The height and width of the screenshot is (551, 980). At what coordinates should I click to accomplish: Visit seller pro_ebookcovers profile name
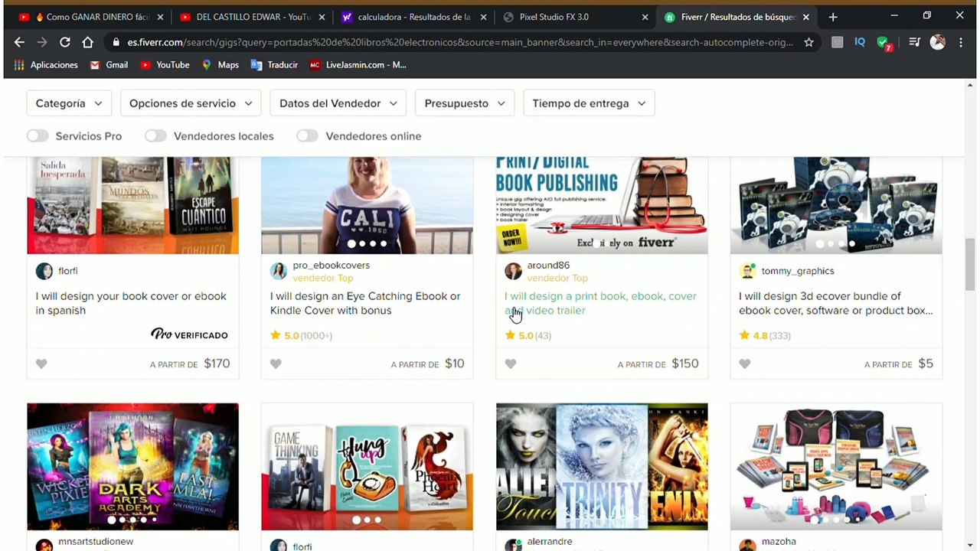click(x=331, y=265)
